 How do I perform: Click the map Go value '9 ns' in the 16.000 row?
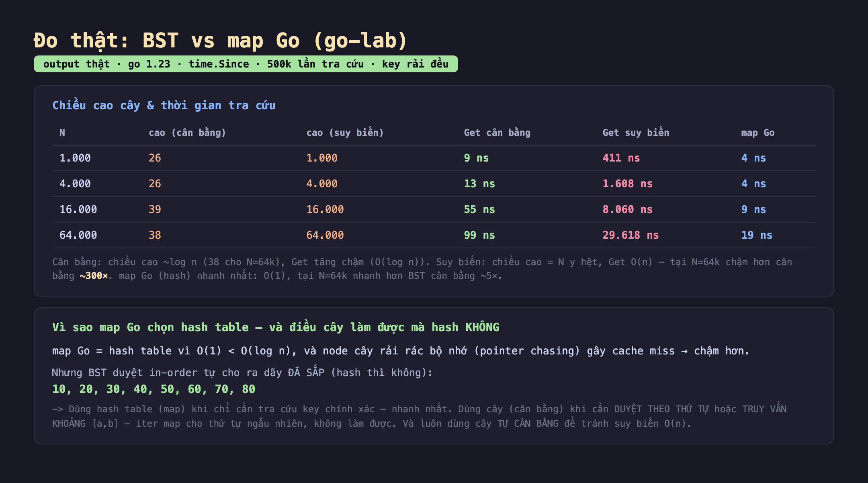coord(753,209)
